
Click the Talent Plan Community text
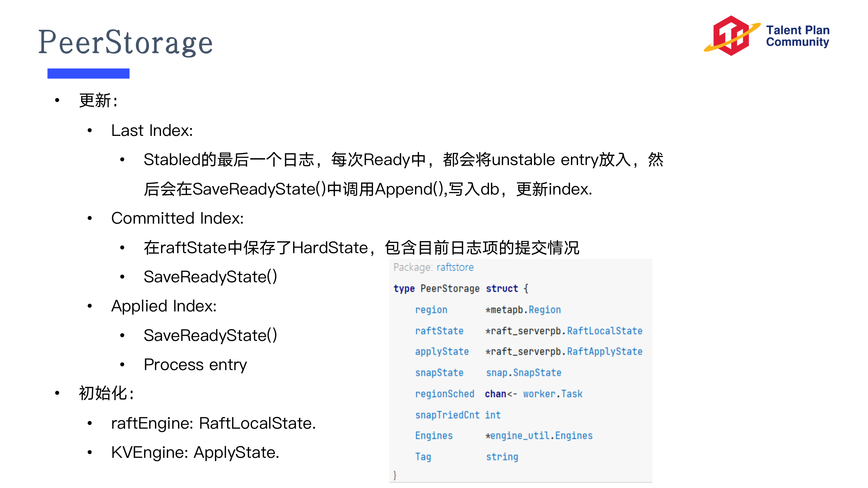(x=797, y=36)
